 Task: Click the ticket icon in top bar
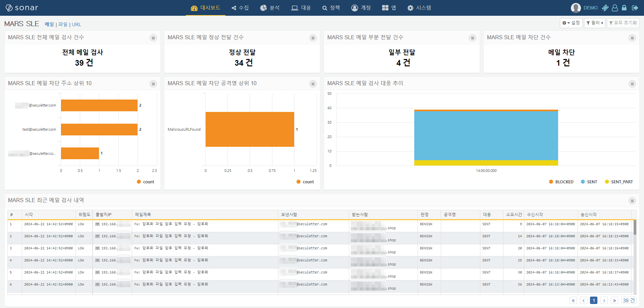click(x=605, y=8)
